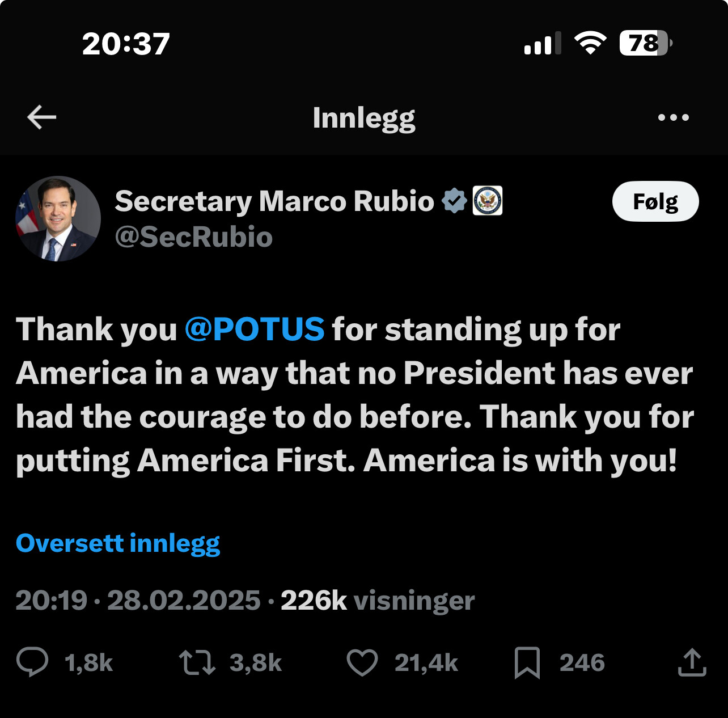Viewport: 728px width, 718px height.
Task: Tap the post timestamp 20:19 · 28.02.2025
Action: pos(138,600)
